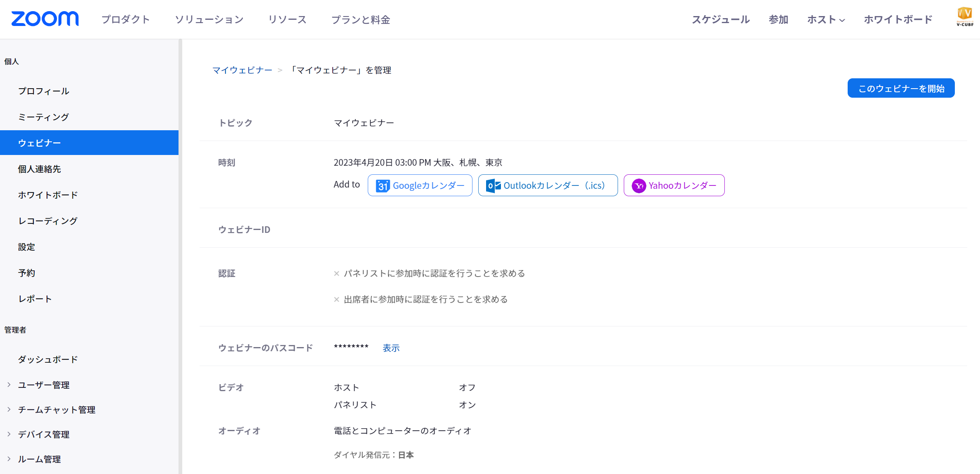980x474 pixels.
Task: Open プランと料金 page
Action: (x=361, y=19)
